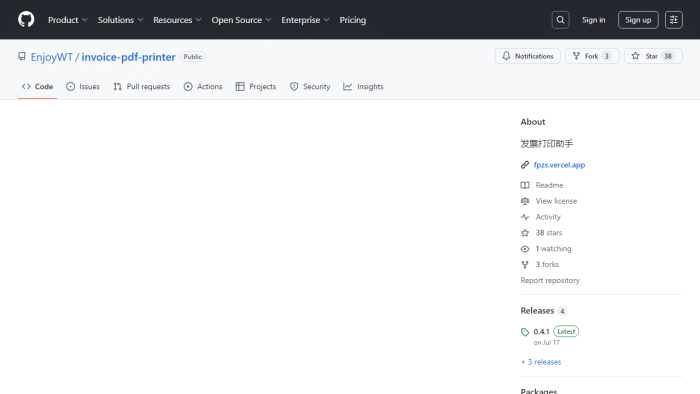Expand the Open Source dropdown menu
Screen dimensions: 700x394
pyautogui.click(x=242, y=20)
